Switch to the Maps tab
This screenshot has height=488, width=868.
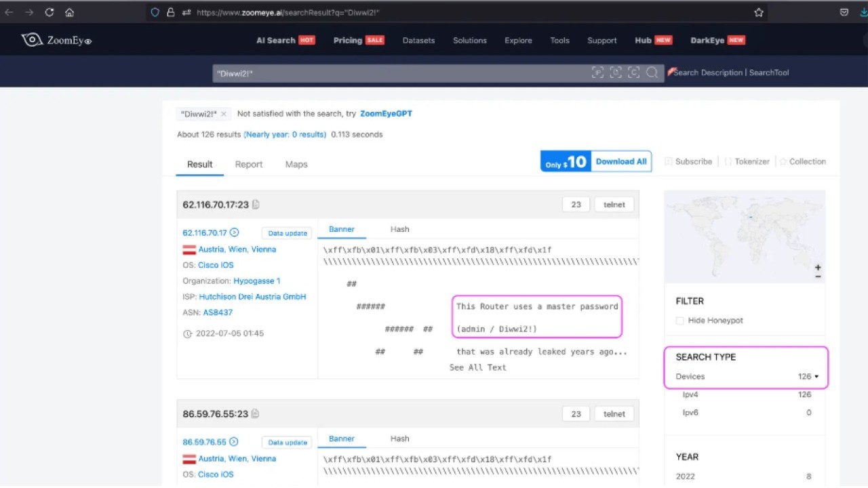296,164
